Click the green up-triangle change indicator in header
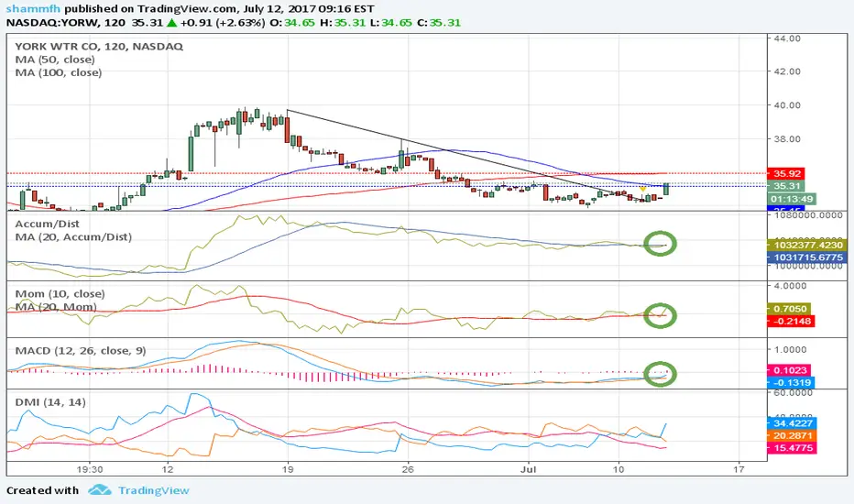This screenshot has width=854, height=504. point(171,23)
